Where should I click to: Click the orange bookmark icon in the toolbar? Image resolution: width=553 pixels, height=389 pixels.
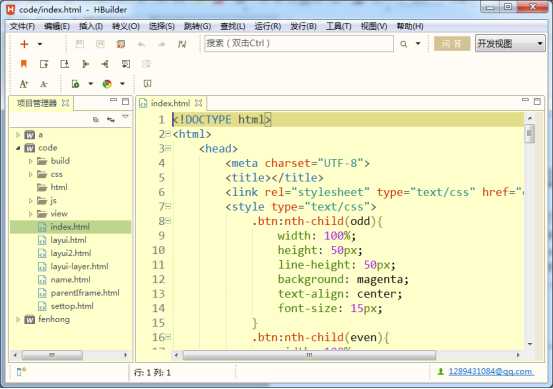click(x=24, y=64)
